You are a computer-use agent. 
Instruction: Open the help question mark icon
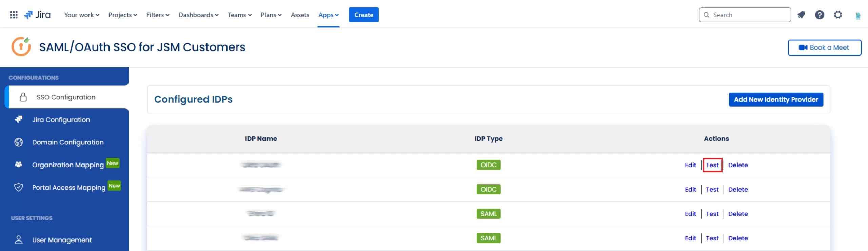click(x=820, y=15)
